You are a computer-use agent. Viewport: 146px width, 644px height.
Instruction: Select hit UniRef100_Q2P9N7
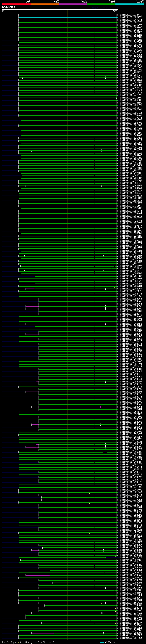[x=131, y=326]
